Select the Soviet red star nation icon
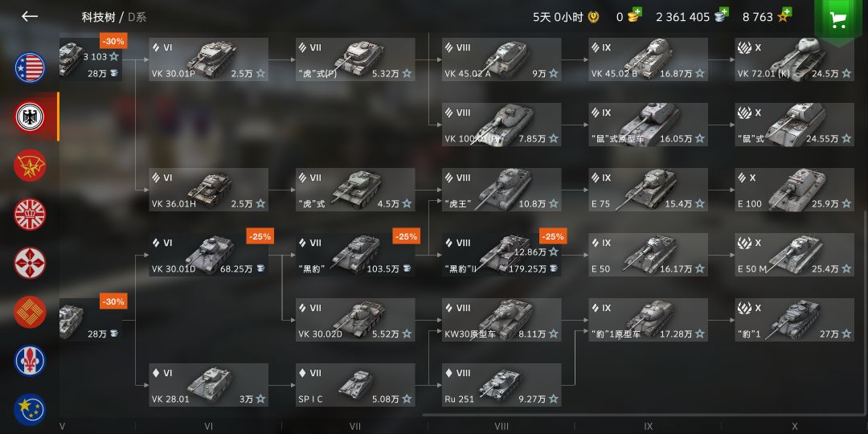The width and height of the screenshot is (868, 434). tap(30, 166)
